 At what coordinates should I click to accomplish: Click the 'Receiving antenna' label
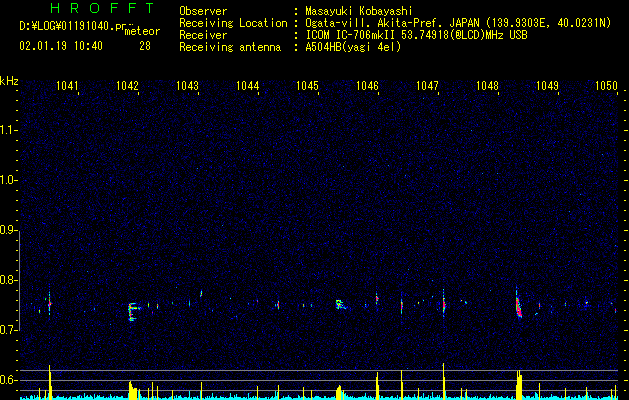(230, 47)
